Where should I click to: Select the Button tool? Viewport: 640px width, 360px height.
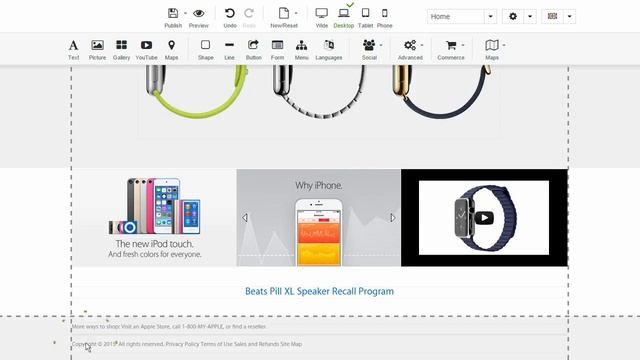[x=253, y=49]
